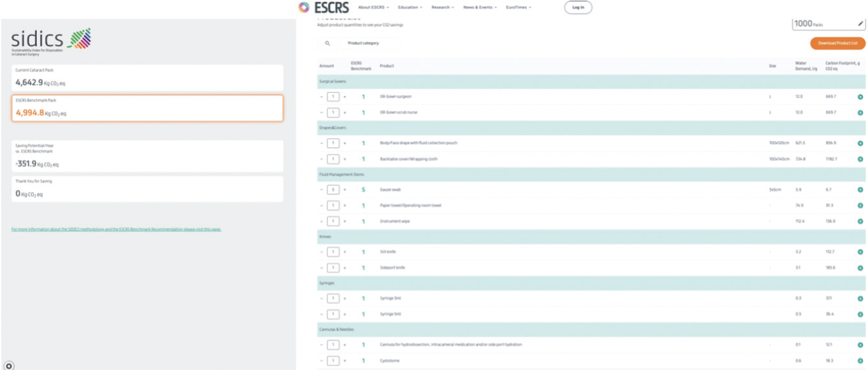The height and width of the screenshot is (370, 868).
Task: Click the Download Product List button
Action: click(837, 43)
